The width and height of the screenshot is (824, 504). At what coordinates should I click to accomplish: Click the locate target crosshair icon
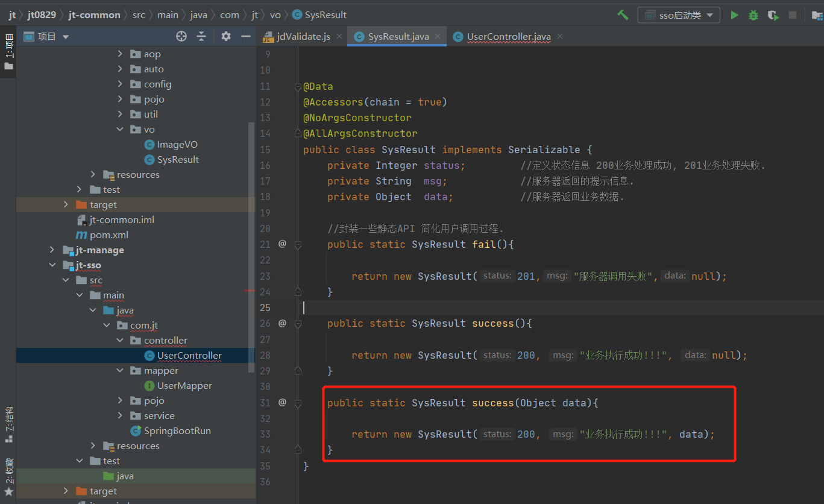pos(181,37)
